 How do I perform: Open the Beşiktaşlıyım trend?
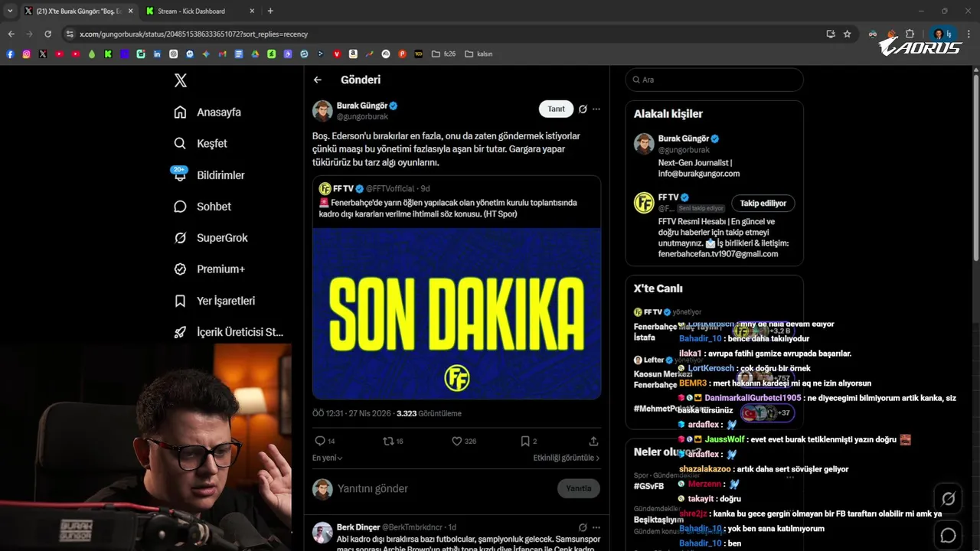click(x=658, y=520)
